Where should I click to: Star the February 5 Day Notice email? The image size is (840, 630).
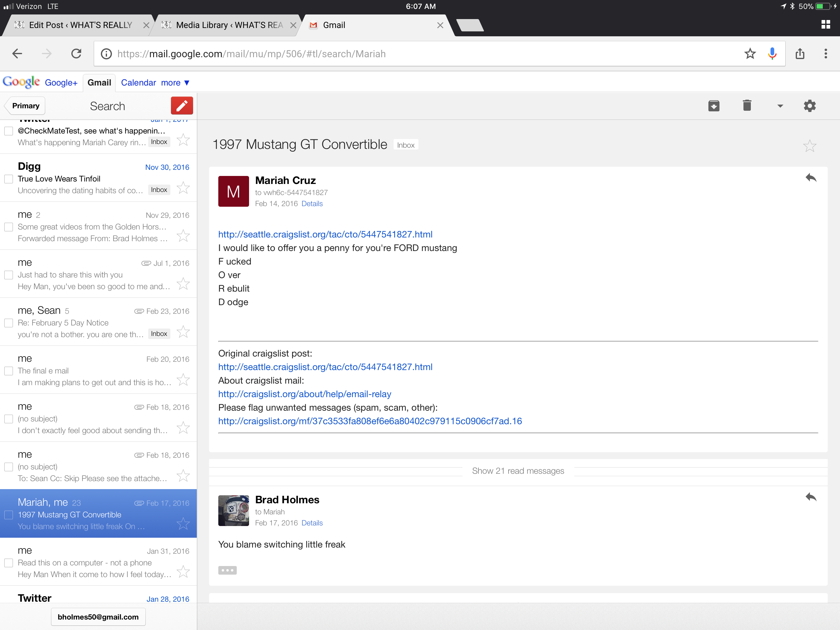(x=183, y=332)
